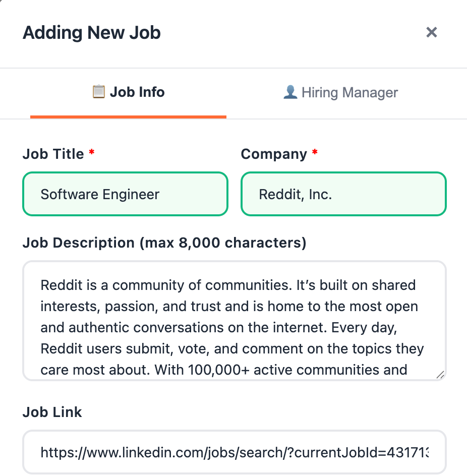Click the Company field containing Reddit, Inc.
This screenshot has height=476, width=467.
[x=343, y=194]
